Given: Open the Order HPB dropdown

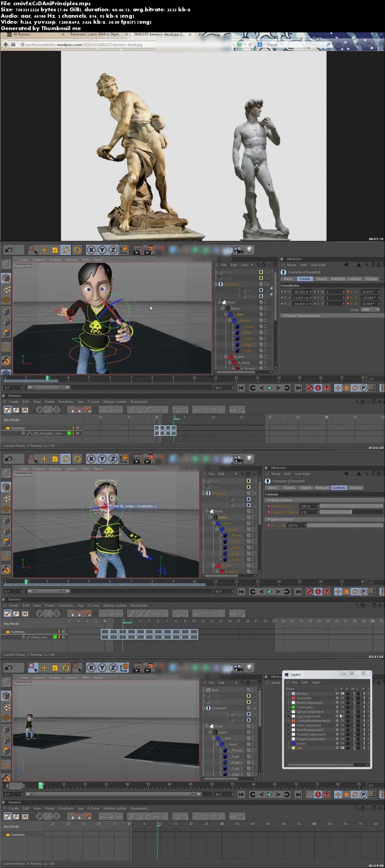Looking at the screenshot, I should (370, 310).
